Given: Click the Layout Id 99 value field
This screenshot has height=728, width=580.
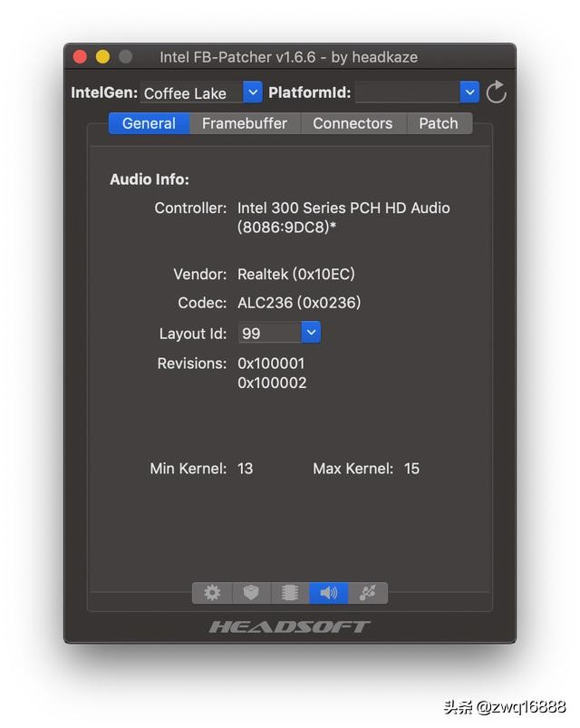Looking at the screenshot, I should (x=269, y=333).
